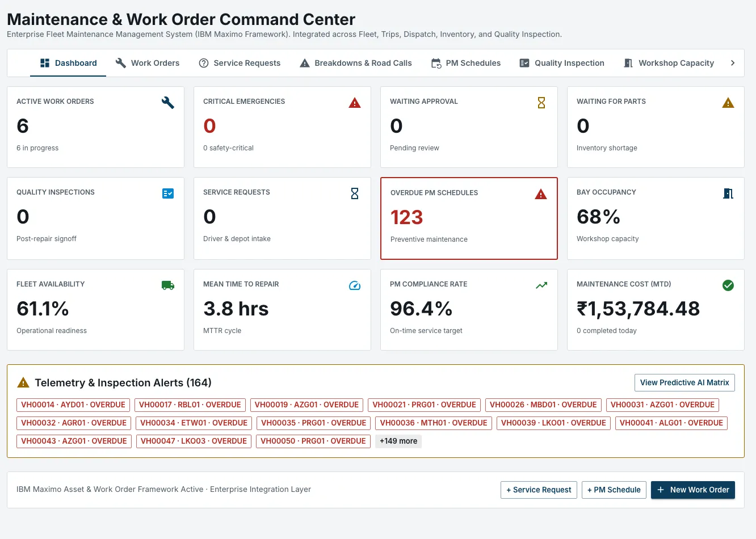Click the + Service Request button
This screenshot has height=539, width=756.
pyautogui.click(x=539, y=490)
